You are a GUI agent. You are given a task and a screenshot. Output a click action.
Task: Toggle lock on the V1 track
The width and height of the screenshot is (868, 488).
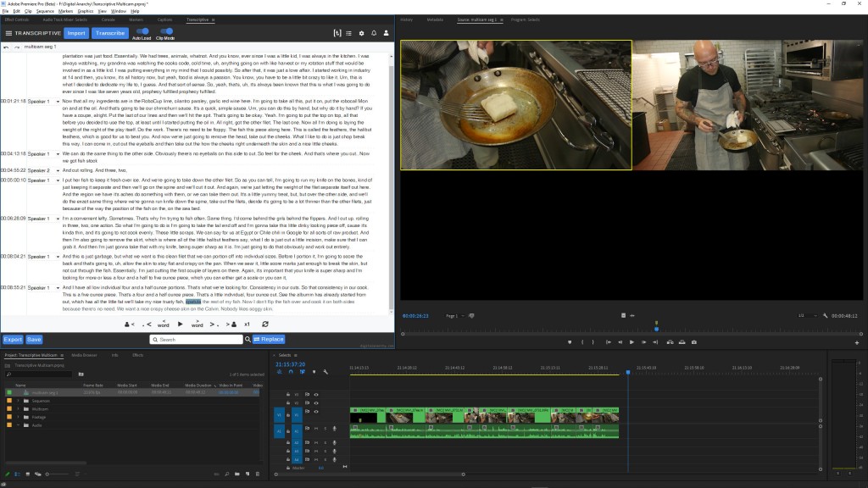click(288, 414)
